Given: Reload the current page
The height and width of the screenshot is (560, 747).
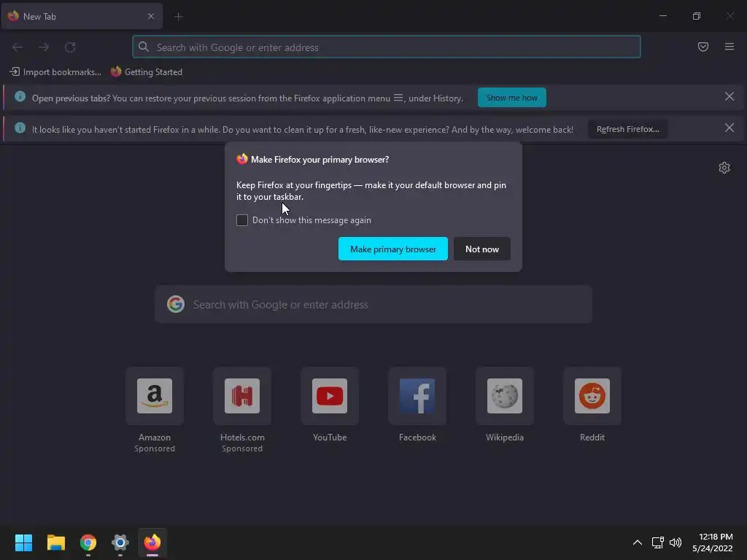Looking at the screenshot, I should click(70, 47).
